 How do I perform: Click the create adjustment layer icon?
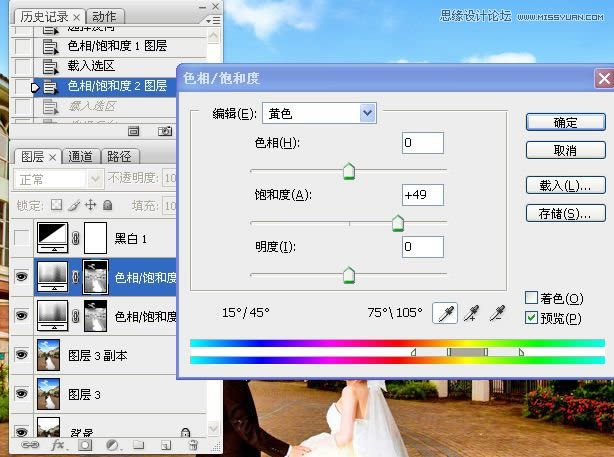click(x=112, y=444)
